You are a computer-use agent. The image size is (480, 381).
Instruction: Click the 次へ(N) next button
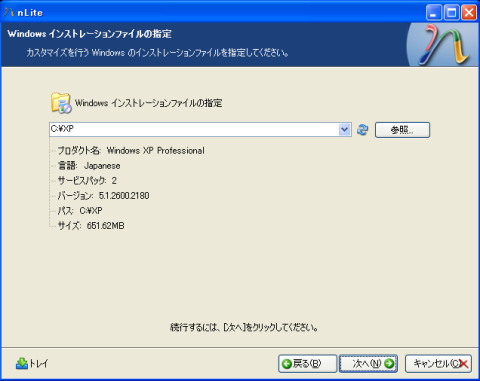coord(368,363)
